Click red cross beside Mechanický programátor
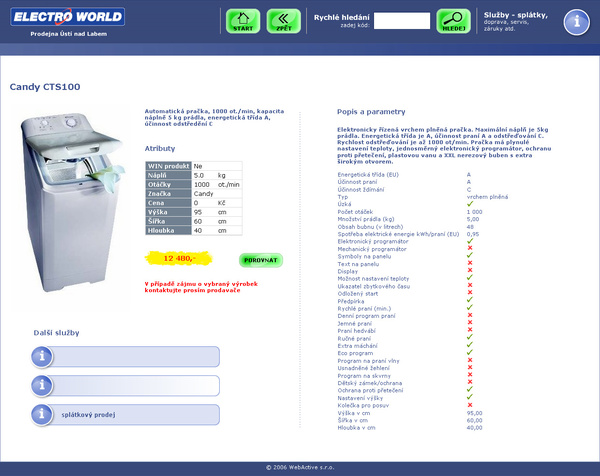The image size is (600, 476). [x=470, y=248]
